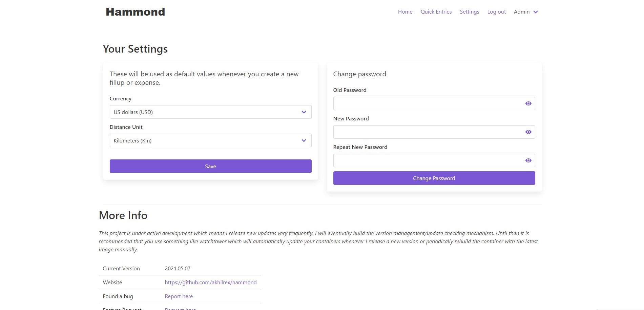
Task: Toggle visibility of New Password field
Action: point(528,132)
